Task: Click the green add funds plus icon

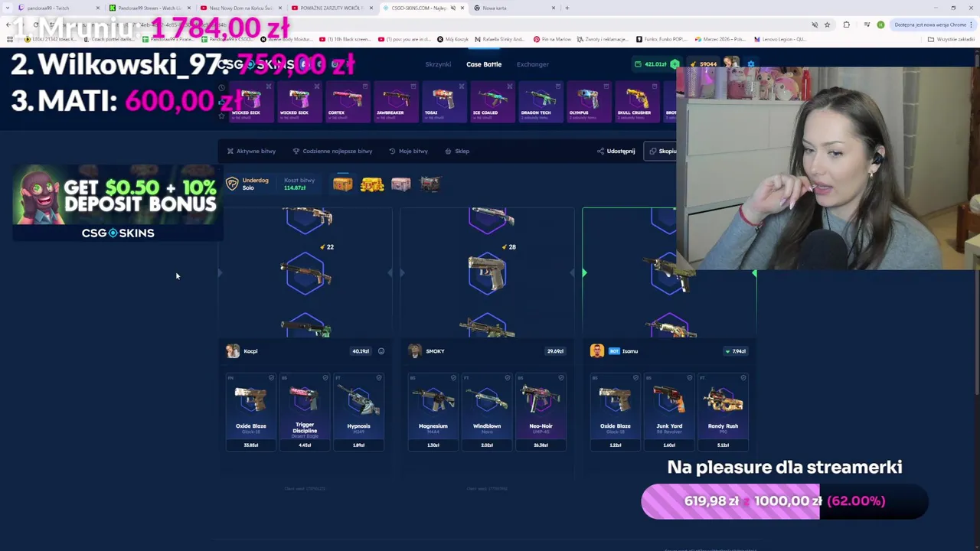Action: (675, 64)
